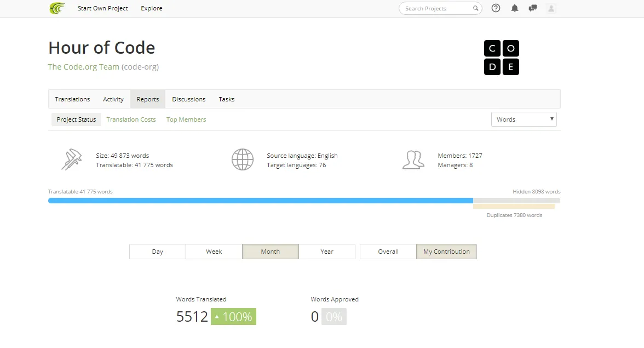The width and height of the screenshot is (644, 348).
Task: Select the Reports tab
Action: (x=148, y=99)
